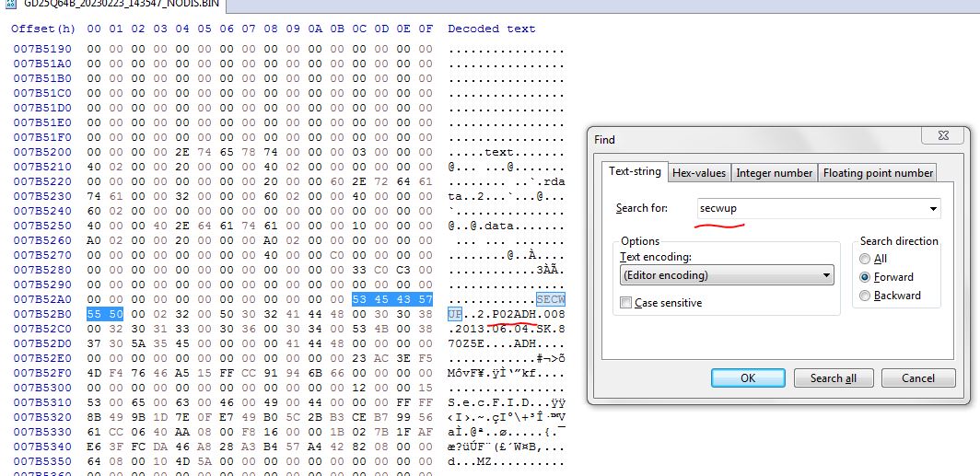The image size is (980, 476).
Task: Open the Floating point number tab
Action: [x=878, y=173]
